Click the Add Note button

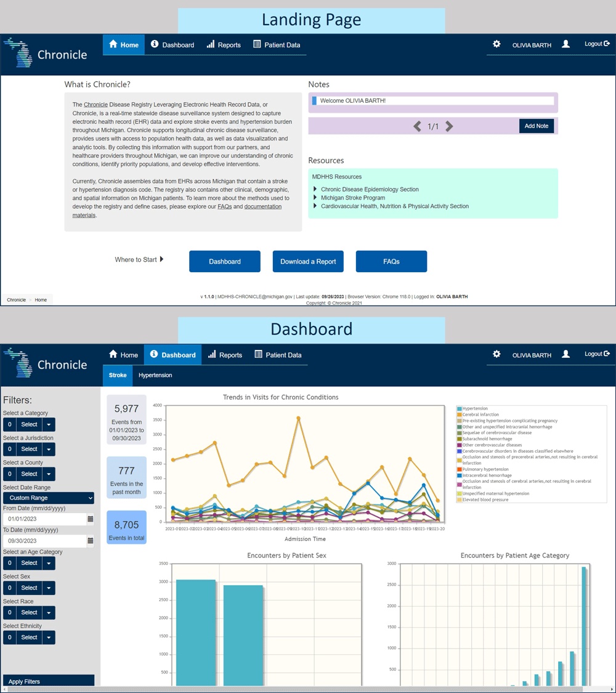(536, 125)
